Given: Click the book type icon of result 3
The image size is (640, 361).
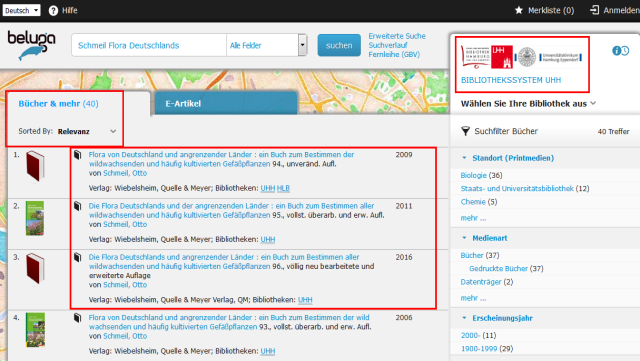Looking at the screenshot, I should coord(78,257).
